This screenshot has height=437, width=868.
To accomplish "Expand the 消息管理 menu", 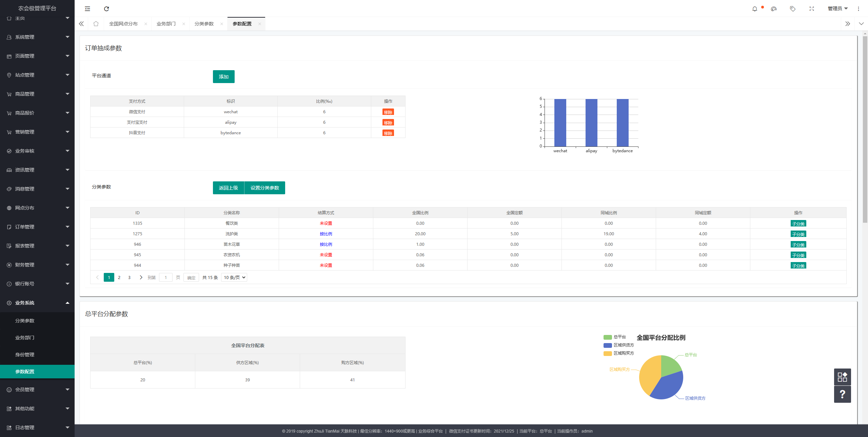I will [x=37, y=189].
